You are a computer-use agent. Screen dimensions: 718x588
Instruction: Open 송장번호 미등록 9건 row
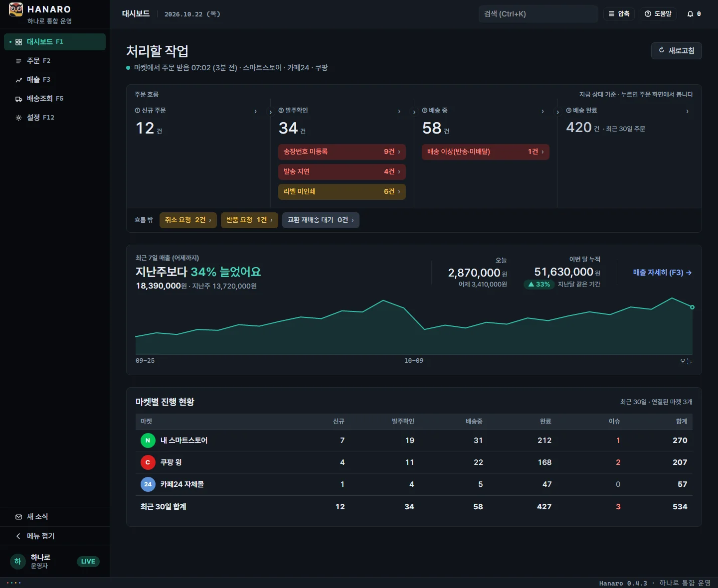click(x=342, y=152)
